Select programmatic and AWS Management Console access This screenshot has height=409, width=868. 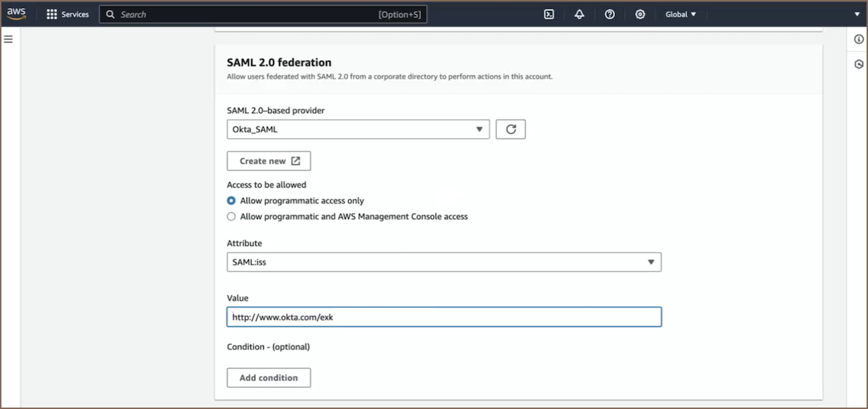231,216
